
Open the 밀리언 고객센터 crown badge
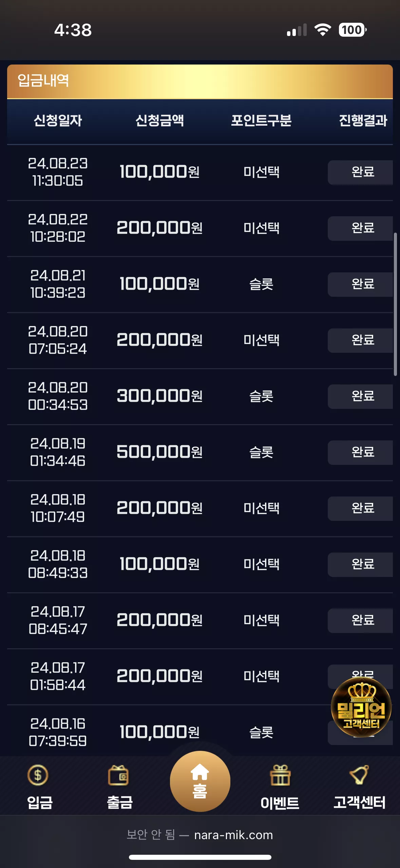click(x=361, y=707)
